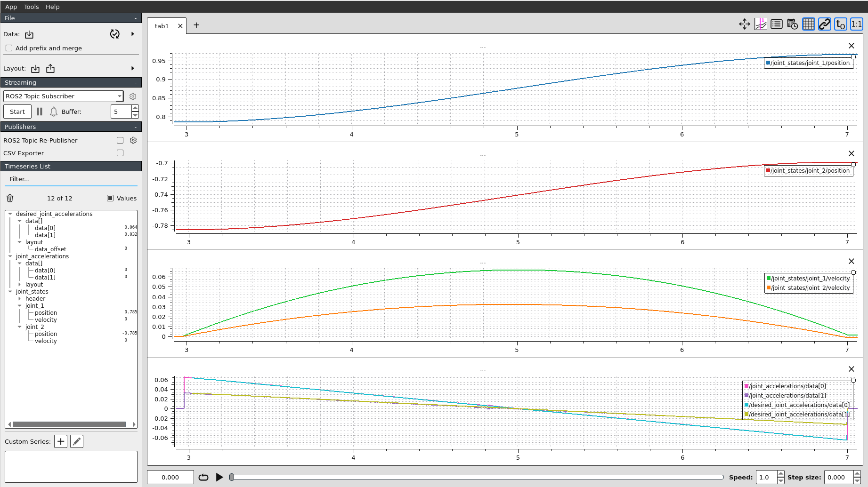
Task: Click the timeseries Filter field
Action: coord(71,179)
